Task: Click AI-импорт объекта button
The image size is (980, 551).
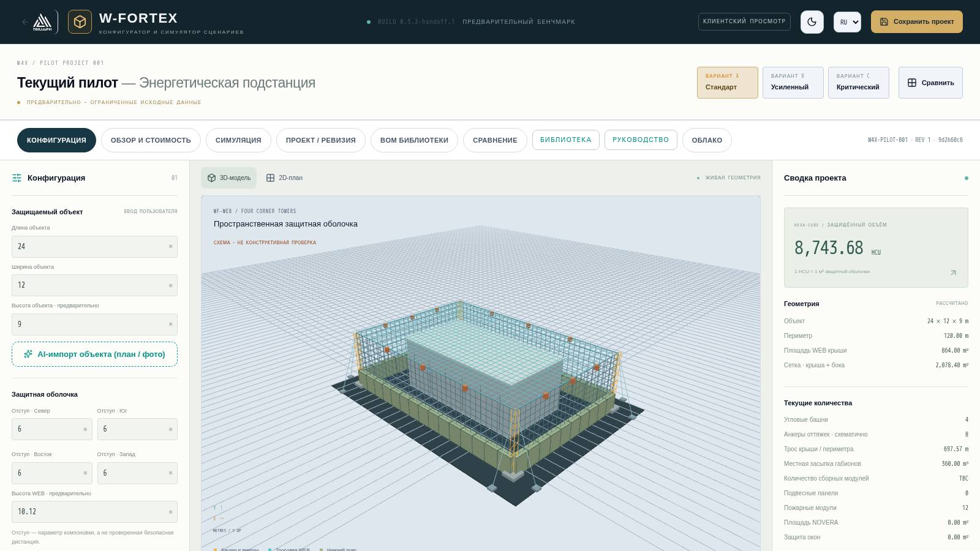Action: (94, 354)
